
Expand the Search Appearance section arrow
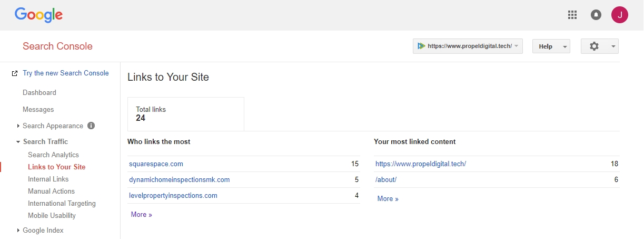[18, 126]
